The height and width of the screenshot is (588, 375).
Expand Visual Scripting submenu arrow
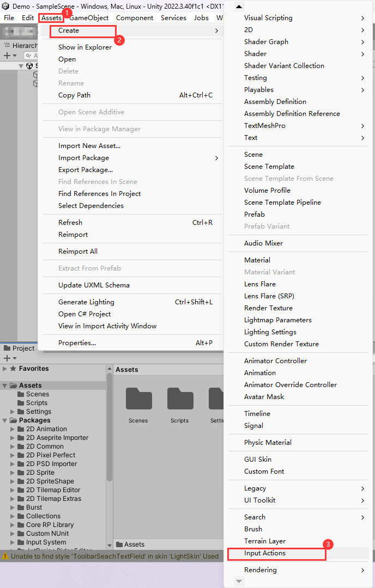[362, 18]
